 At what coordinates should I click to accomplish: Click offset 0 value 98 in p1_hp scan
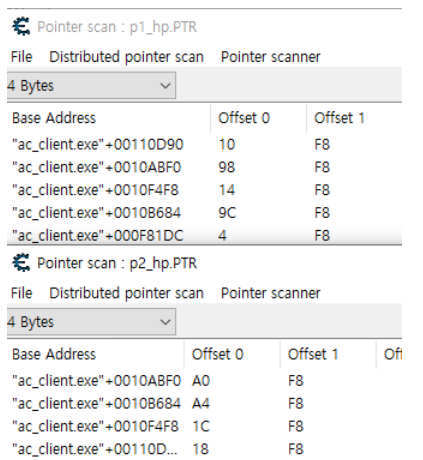tap(227, 167)
